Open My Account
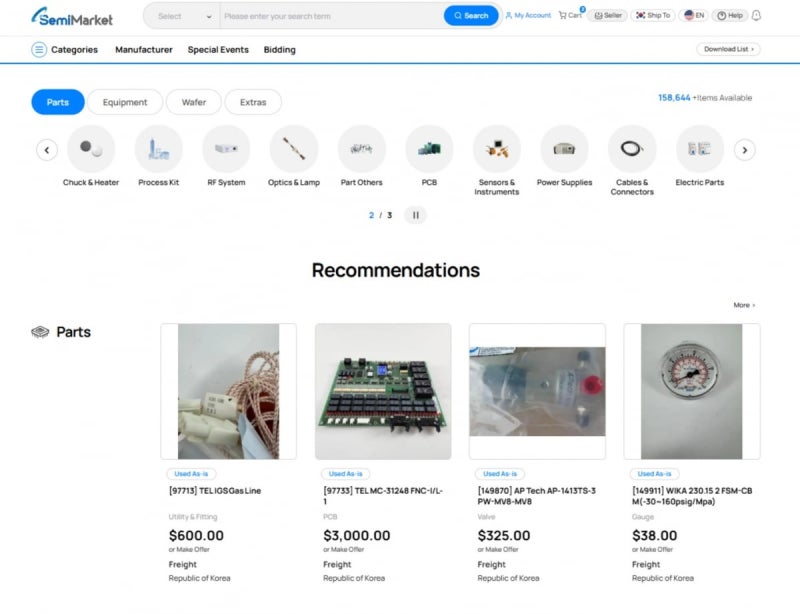The width and height of the screenshot is (800, 614). pos(528,15)
